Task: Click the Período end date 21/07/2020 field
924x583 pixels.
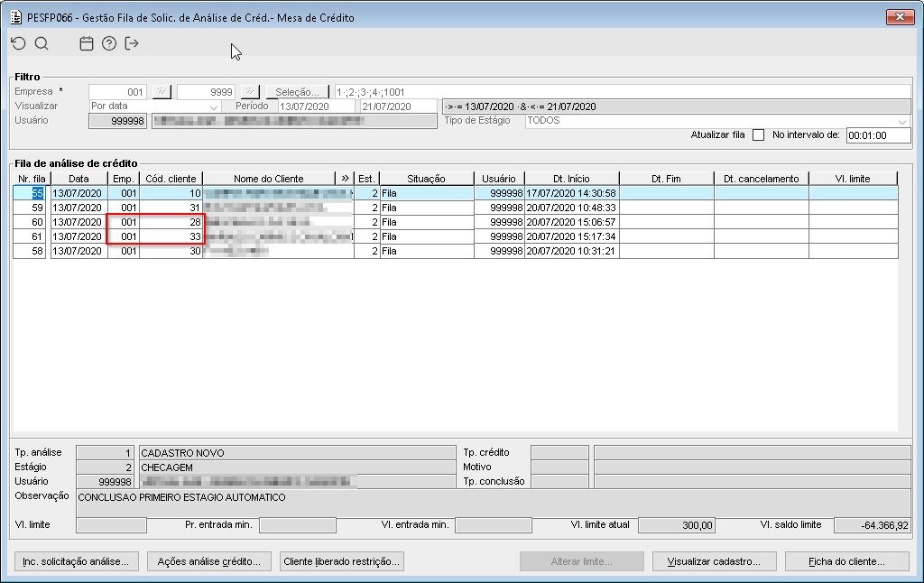Action: click(x=398, y=106)
